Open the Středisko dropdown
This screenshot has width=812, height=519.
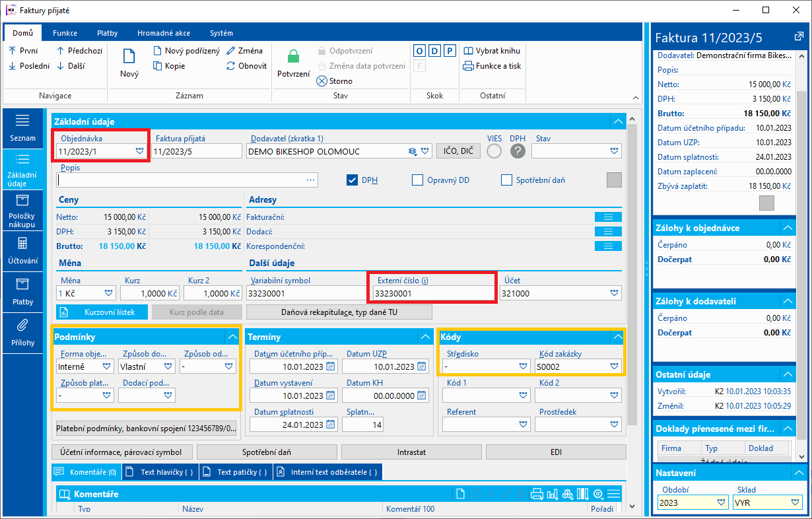(x=523, y=366)
